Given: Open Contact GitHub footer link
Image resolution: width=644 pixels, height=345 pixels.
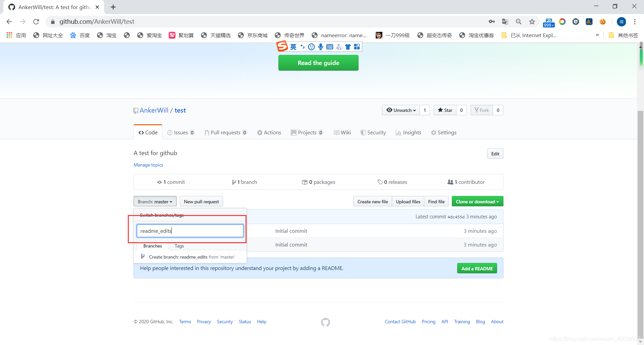Looking at the screenshot, I should (400, 322).
